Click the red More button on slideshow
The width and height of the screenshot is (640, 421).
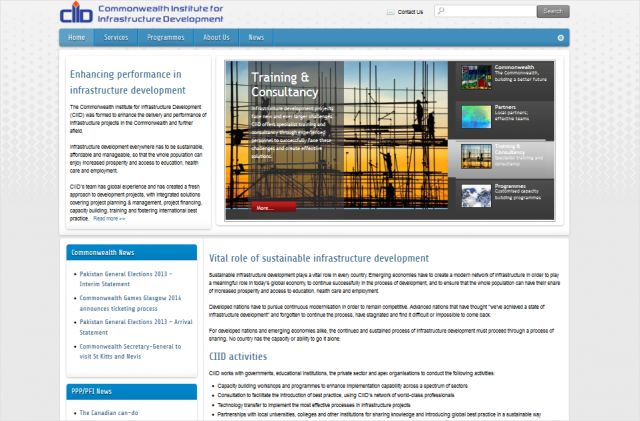pos(273,207)
